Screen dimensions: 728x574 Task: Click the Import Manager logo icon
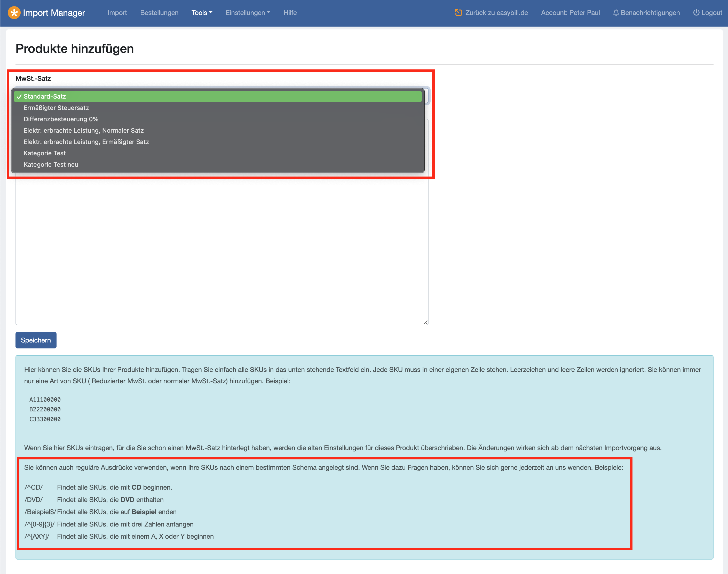tap(14, 13)
